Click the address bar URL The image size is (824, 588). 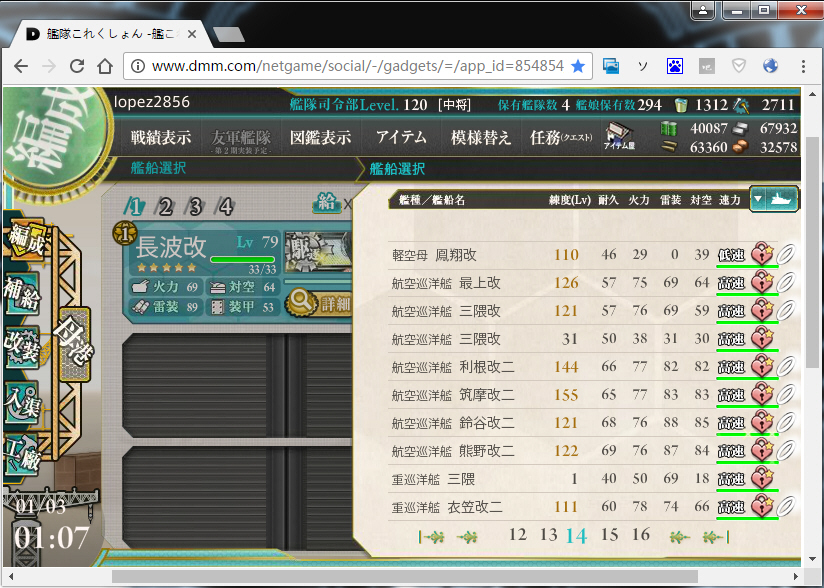point(357,66)
